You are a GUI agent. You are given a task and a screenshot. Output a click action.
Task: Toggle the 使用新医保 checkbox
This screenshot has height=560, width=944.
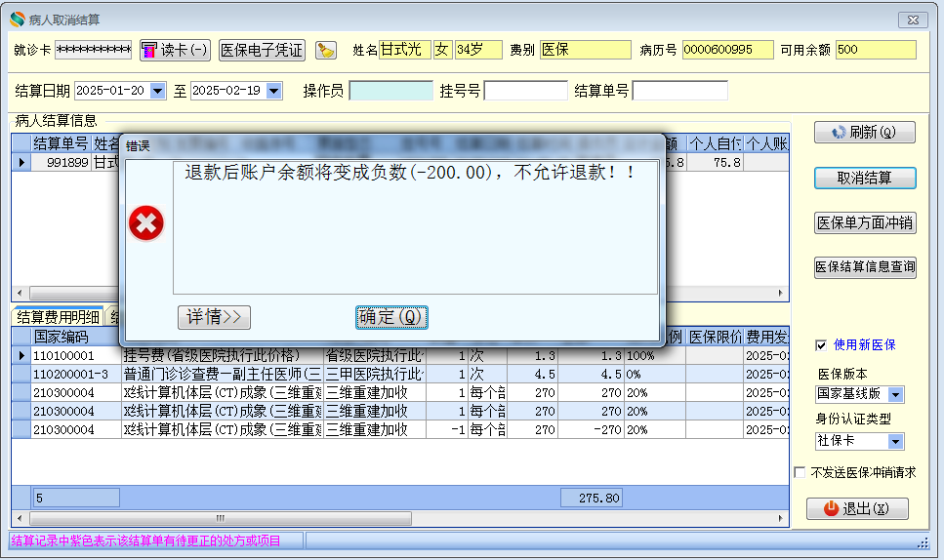point(821,345)
